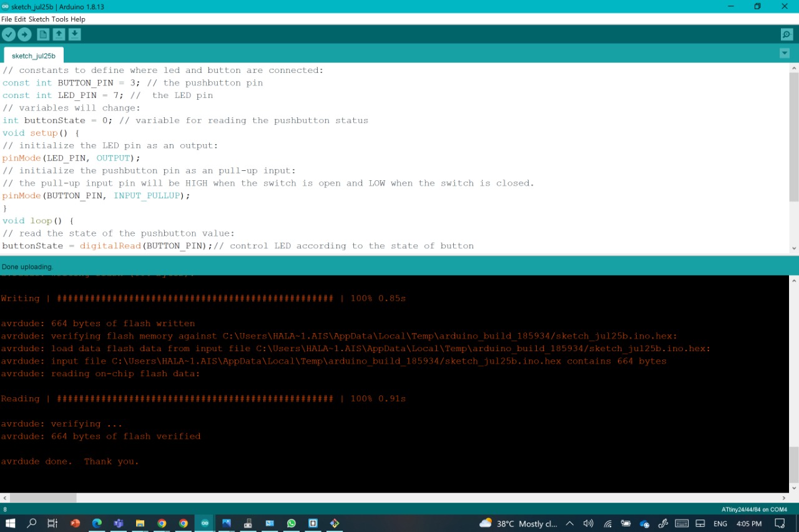Viewport: 799px width, 532px height.
Task: Select the sketch_jul25b tab
Action: [34, 56]
